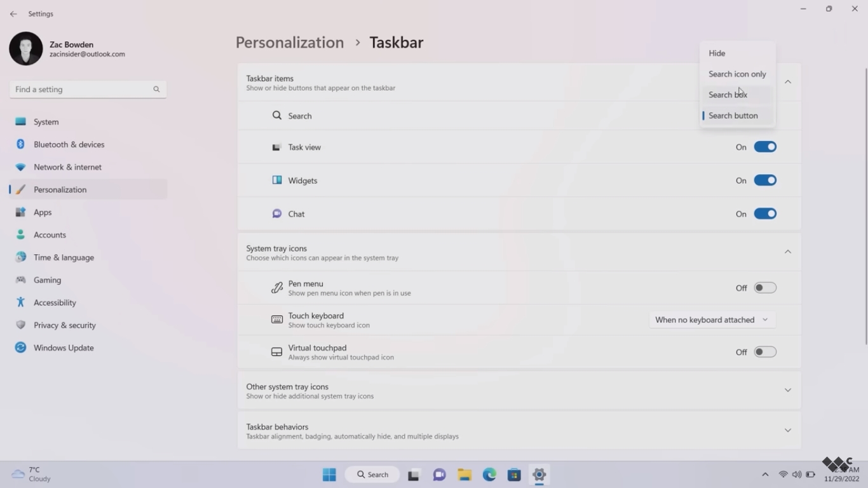The image size is (868, 488).
Task: Open Microsoft Edge from the taskbar
Action: point(489,475)
